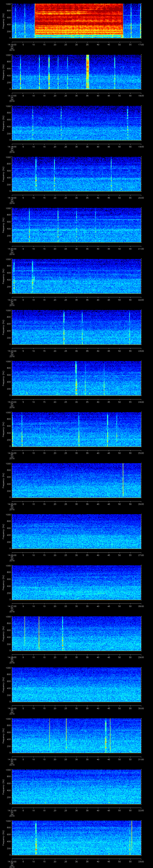Click the 14:25:00 start time label

click(12, 504)
